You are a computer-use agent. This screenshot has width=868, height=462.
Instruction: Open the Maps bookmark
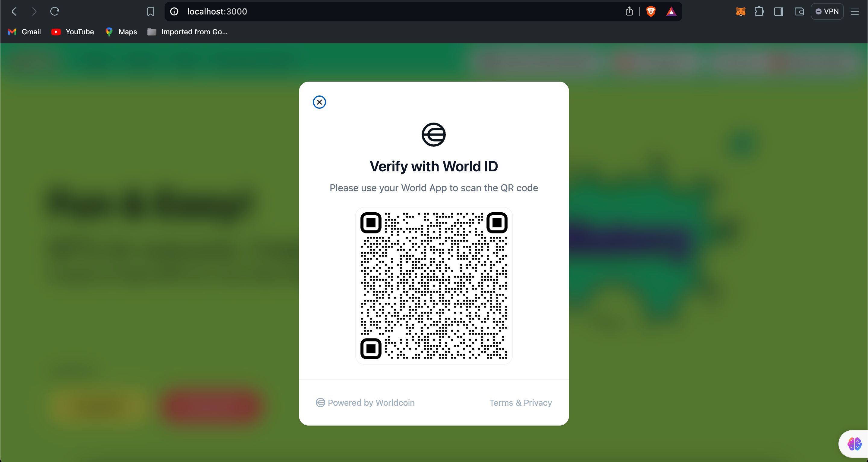[x=121, y=32]
